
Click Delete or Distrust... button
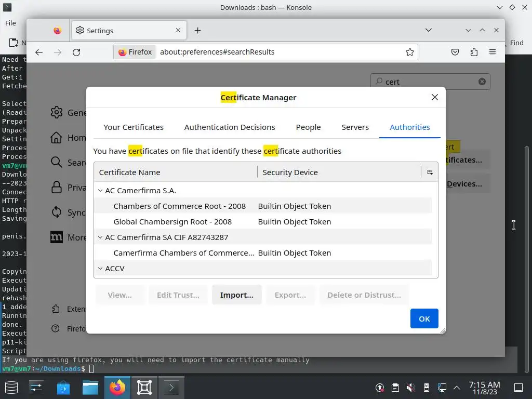point(364,295)
